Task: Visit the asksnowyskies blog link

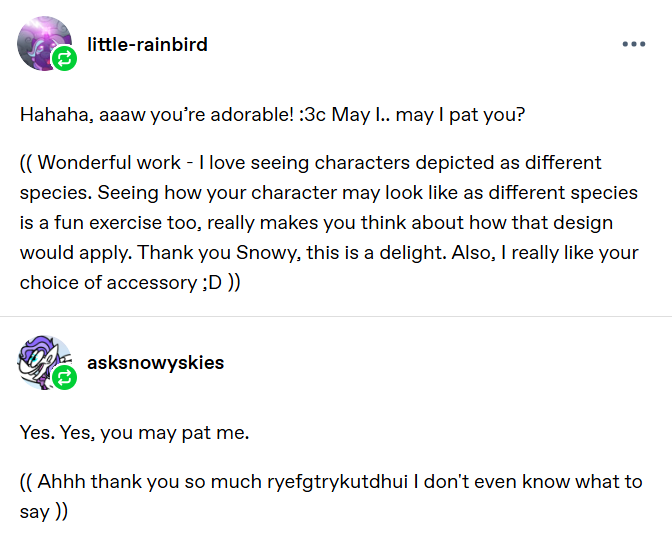Action: pos(155,362)
